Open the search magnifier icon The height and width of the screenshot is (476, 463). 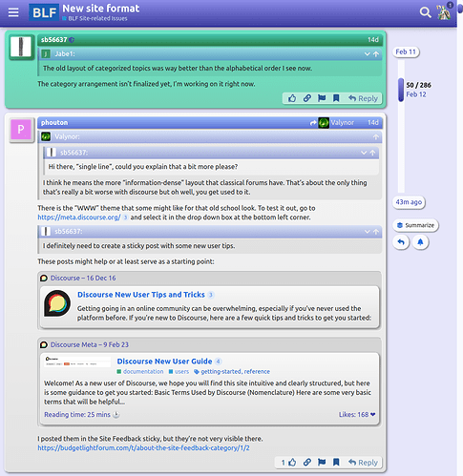(x=425, y=12)
